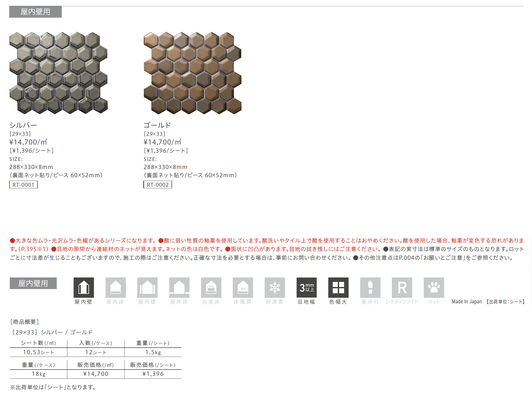Viewport: 532px width, 398px height.
Task: Click the 色幅大 four-squares icon
Action: pyautogui.click(x=338, y=287)
